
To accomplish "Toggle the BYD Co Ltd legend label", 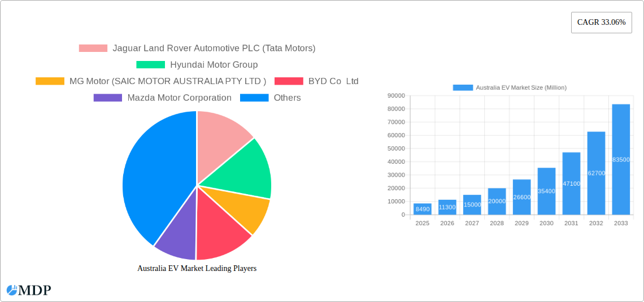I will point(333,81).
